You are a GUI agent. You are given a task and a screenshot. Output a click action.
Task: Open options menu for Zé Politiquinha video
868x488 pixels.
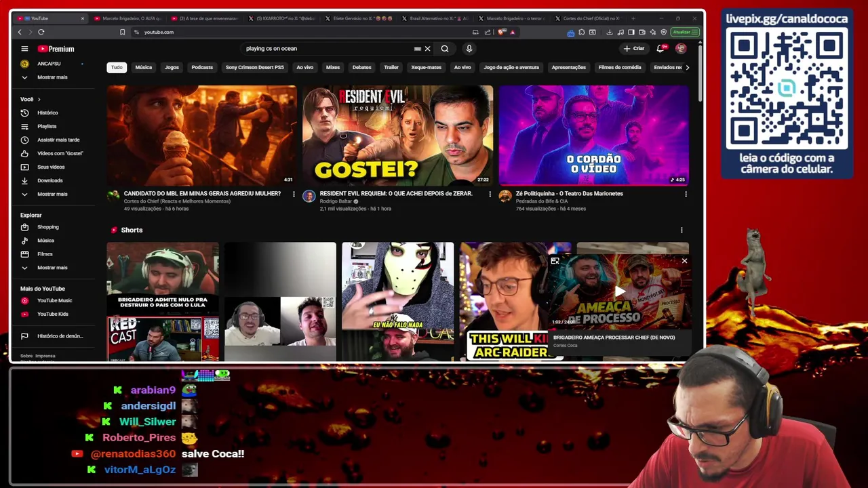click(x=686, y=194)
